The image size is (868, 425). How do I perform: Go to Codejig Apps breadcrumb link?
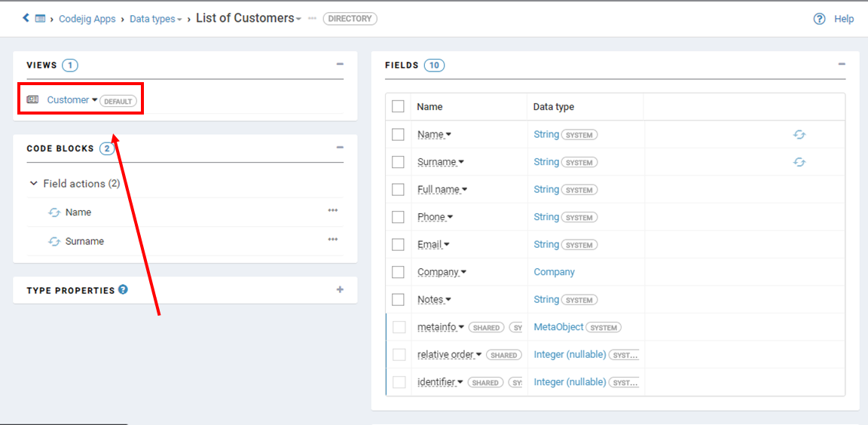(x=87, y=19)
